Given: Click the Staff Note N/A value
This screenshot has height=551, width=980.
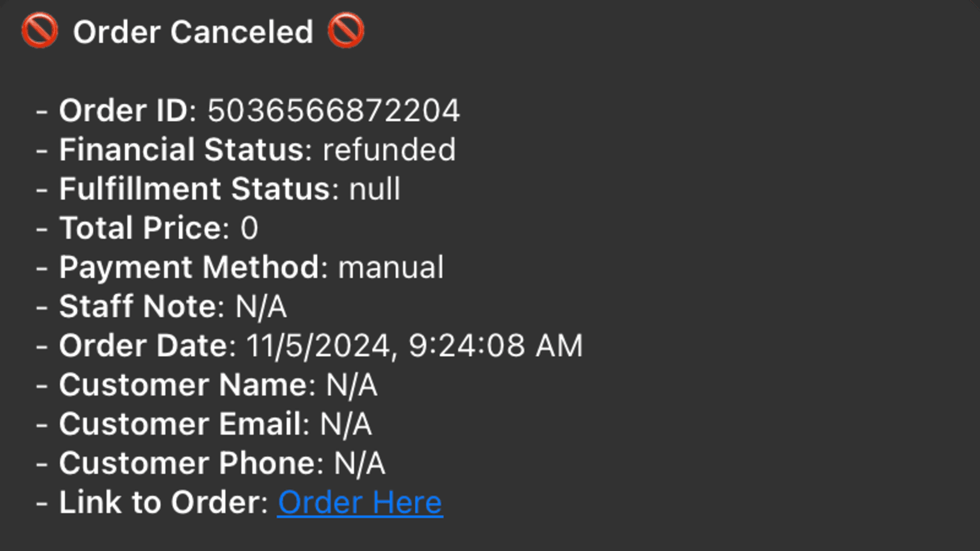Looking at the screenshot, I should pos(261,307).
